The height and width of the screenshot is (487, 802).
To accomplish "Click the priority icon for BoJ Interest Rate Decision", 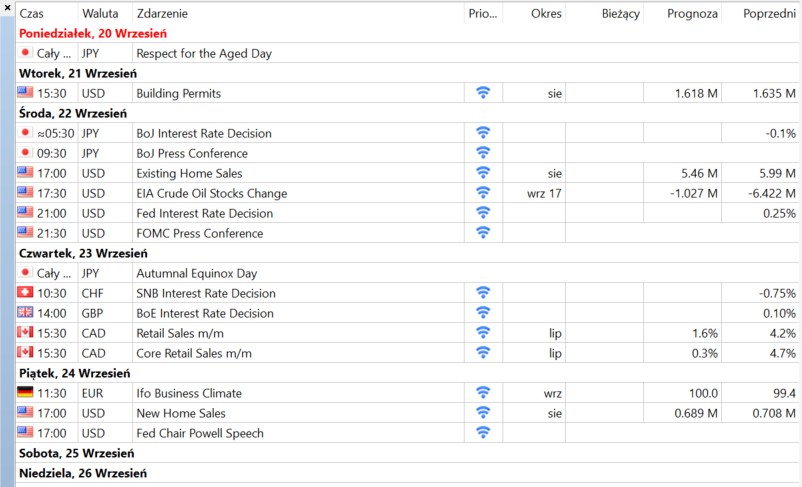I will point(483,132).
